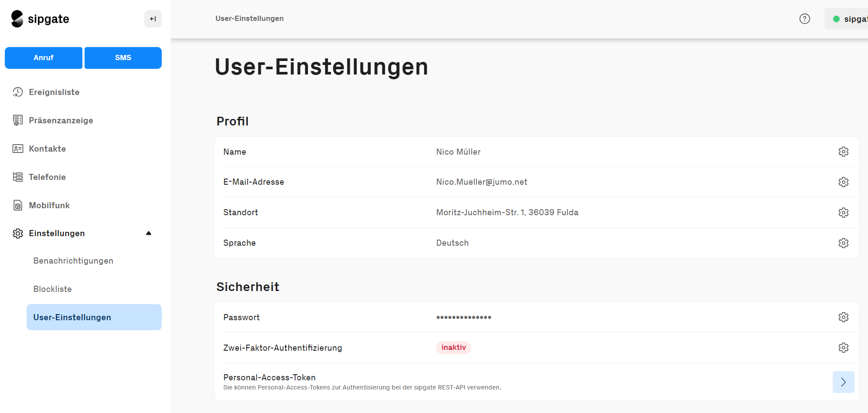Collapse the Einstellungen menu arrow
The height and width of the screenshot is (413, 868).
pyautogui.click(x=149, y=234)
